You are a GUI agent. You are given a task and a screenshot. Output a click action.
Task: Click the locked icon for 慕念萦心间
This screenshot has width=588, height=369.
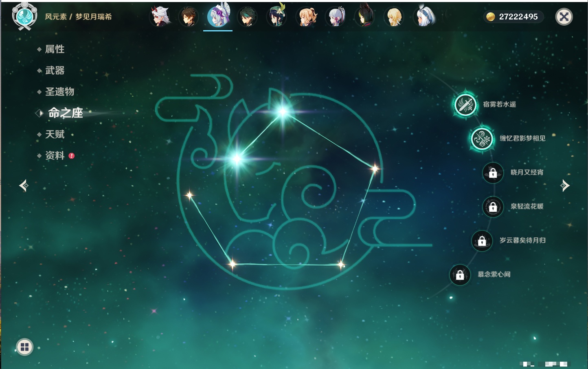(460, 275)
